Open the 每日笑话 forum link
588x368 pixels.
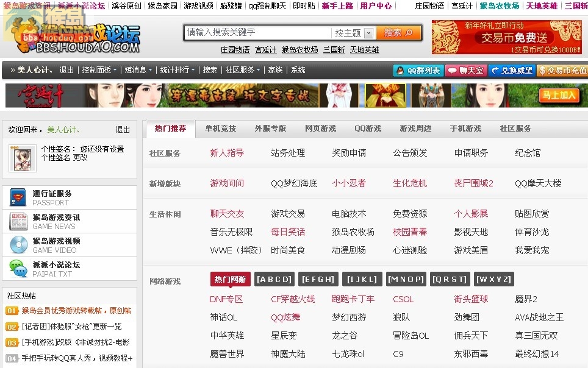(x=288, y=232)
